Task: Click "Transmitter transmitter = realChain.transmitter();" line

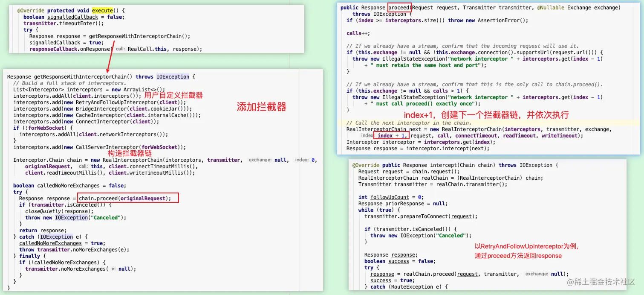Action: 433,184
